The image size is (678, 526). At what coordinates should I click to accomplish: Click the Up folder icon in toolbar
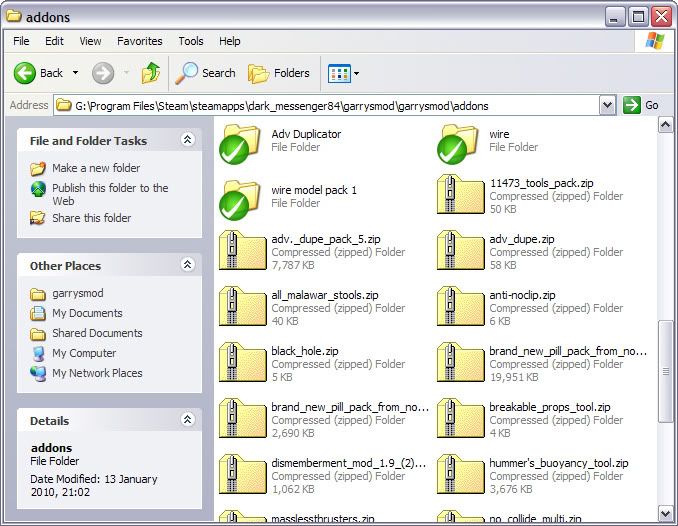tap(151, 73)
